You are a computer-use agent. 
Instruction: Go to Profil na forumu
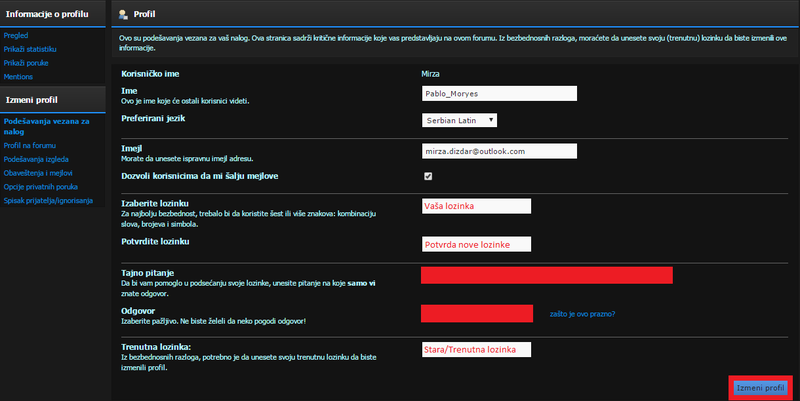click(x=32, y=144)
